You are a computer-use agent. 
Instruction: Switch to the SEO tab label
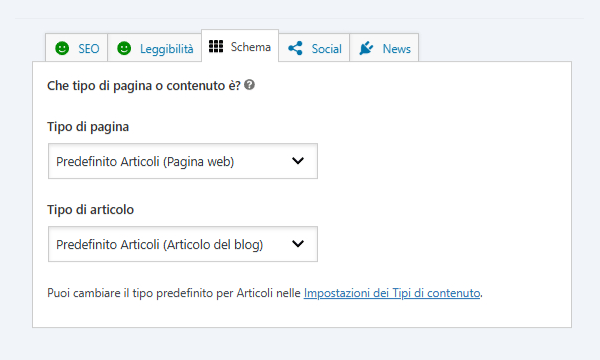tap(88, 49)
